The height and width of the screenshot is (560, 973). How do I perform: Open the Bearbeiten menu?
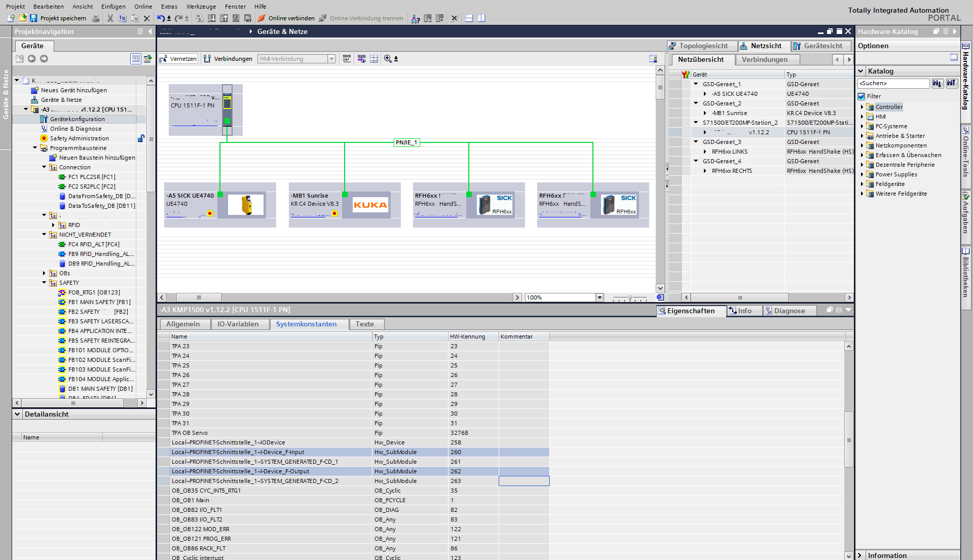pyautogui.click(x=49, y=7)
